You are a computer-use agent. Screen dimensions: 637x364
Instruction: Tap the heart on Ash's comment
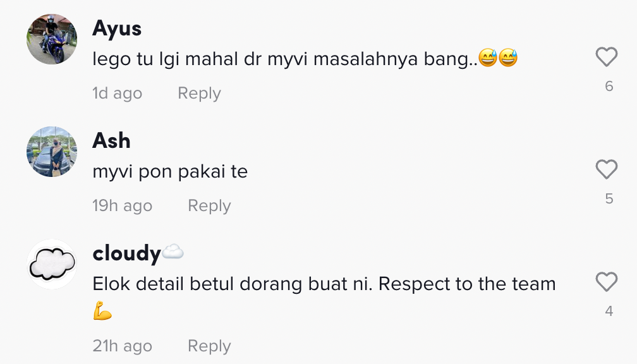[x=607, y=169]
